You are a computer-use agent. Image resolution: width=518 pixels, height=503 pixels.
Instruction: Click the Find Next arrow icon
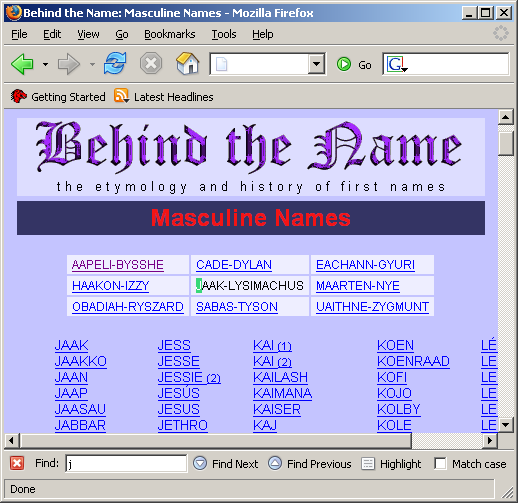tap(200, 463)
